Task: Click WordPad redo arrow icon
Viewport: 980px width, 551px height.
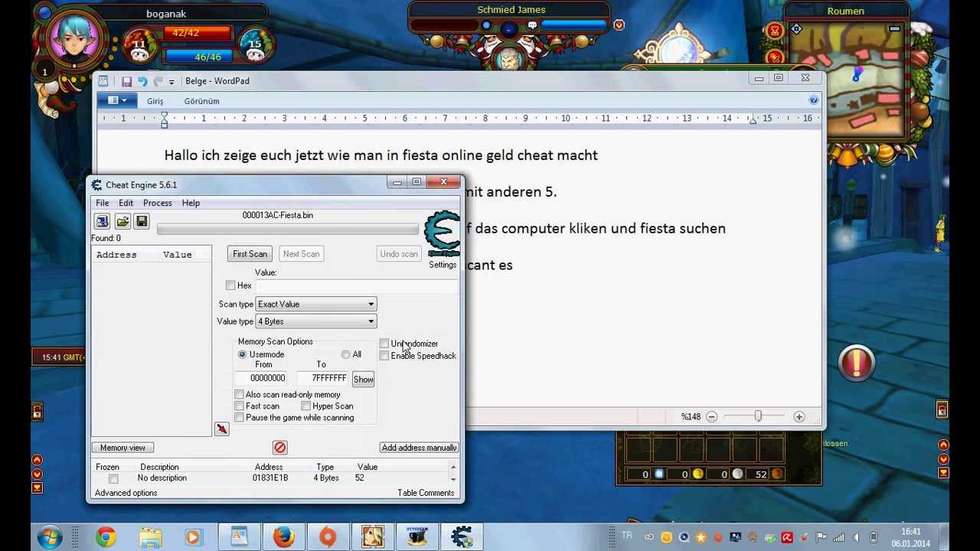Action: 158,81
